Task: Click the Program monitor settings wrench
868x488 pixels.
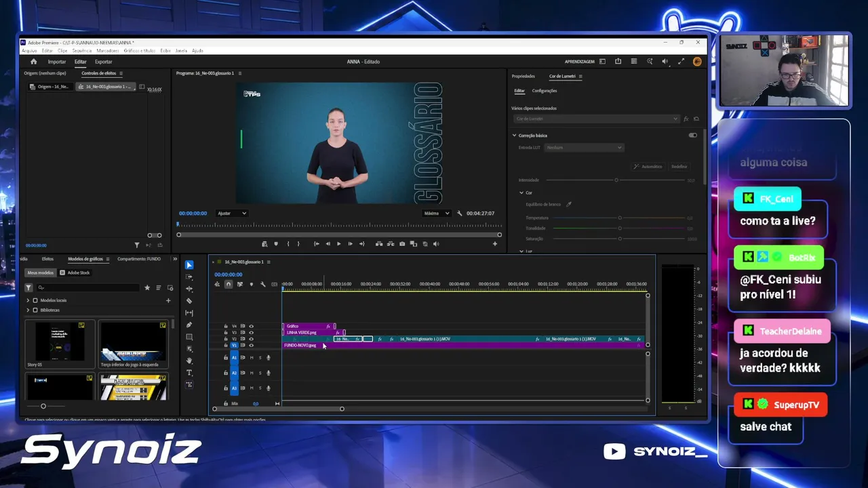Action: (460, 213)
